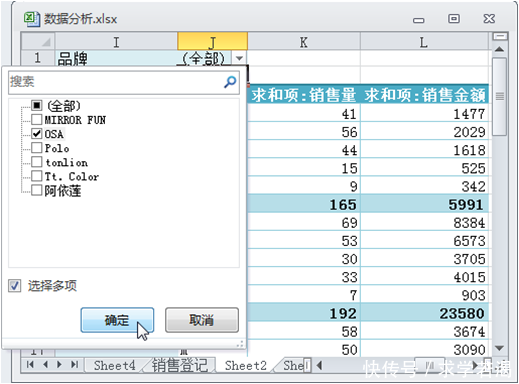Check the 阿依莲 brand checkbox
Image resolution: width=519 pixels, height=384 pixels.
(x=37, y=190)
